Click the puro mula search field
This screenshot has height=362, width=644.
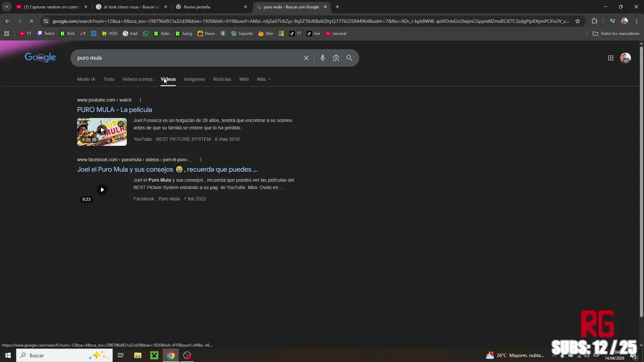coord(186,58)
